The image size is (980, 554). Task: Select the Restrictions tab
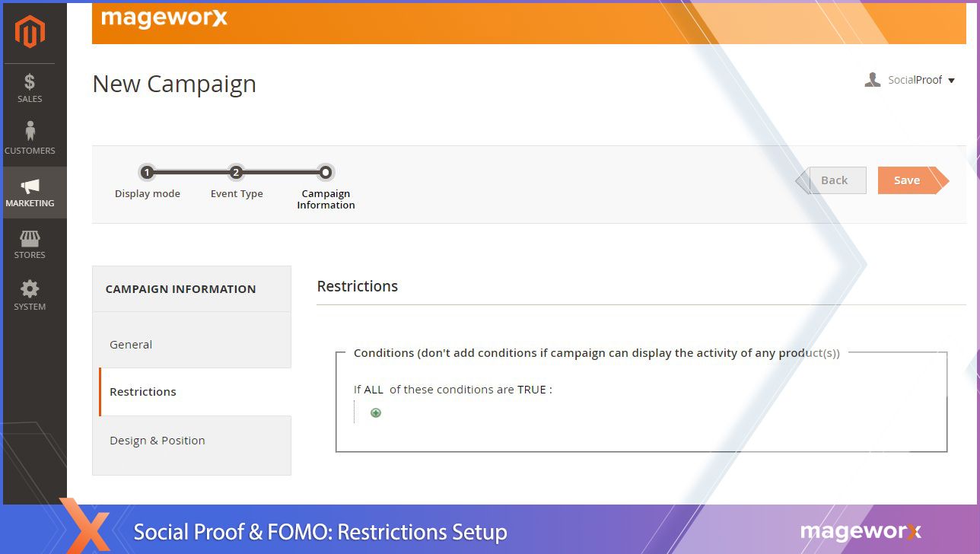pos(143,392)
